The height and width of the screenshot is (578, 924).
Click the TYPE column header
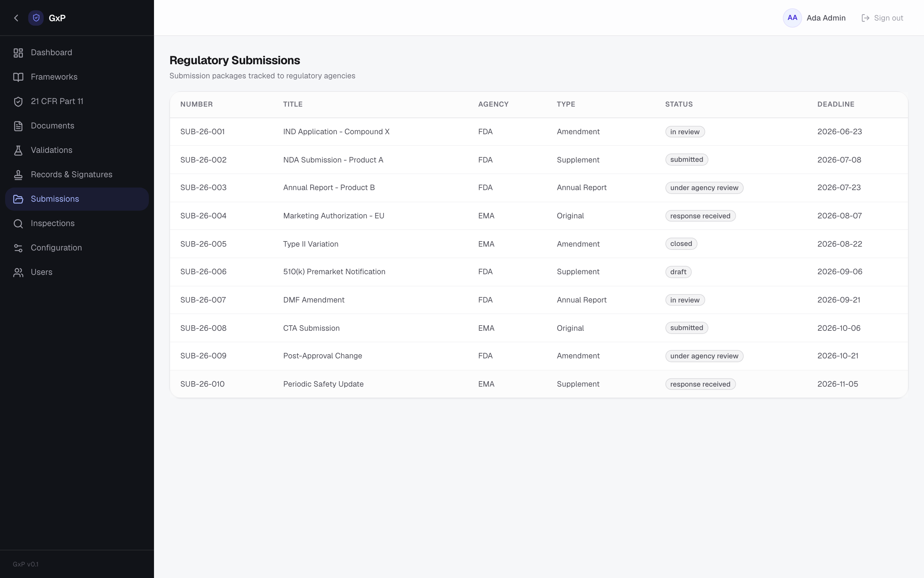pos(566,104)
